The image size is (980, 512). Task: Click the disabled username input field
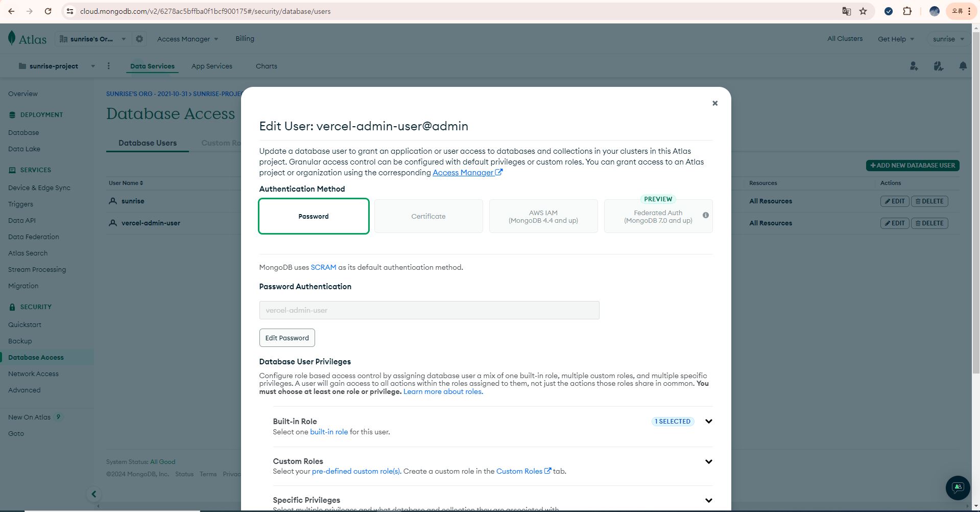[x=429, y=310]
